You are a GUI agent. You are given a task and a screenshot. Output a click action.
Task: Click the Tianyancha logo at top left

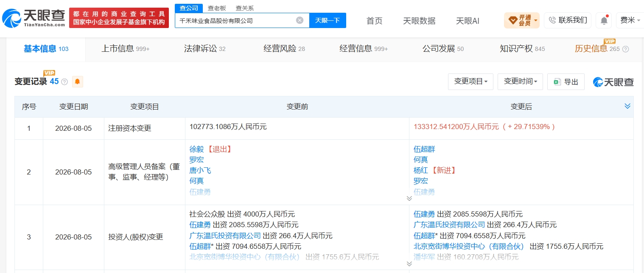tap(33, 18)
